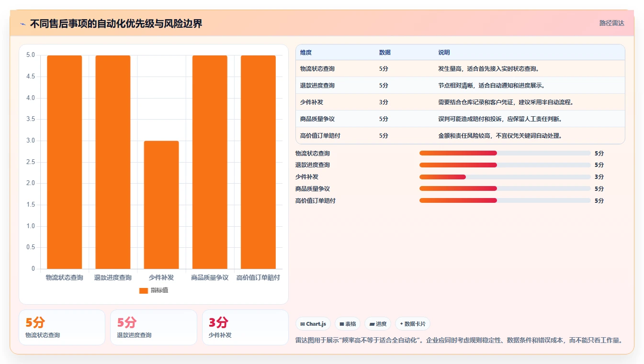Click the 数据 table column header
This screenshot has width=644, height=364.
point(385,53)
